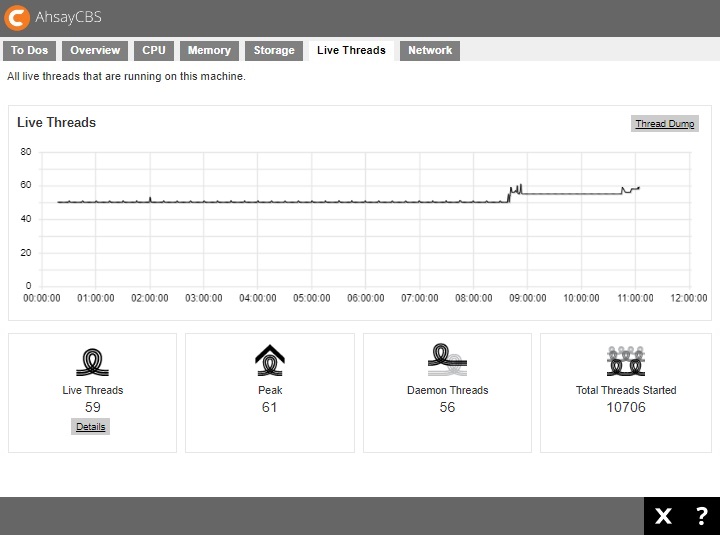The height and width of the screenshot is (535, 720).
Task: Go to the CPU tab
Action: point(154,50)
